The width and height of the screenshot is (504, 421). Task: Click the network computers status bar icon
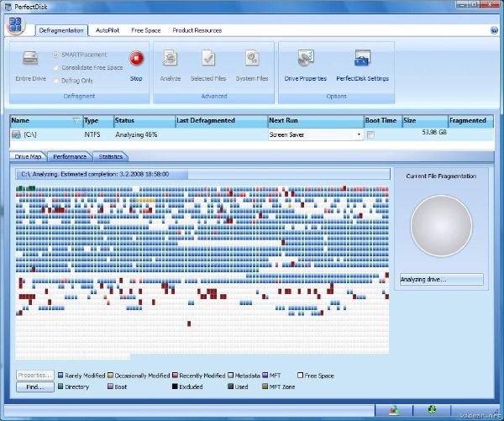click(x=394, y=410)
